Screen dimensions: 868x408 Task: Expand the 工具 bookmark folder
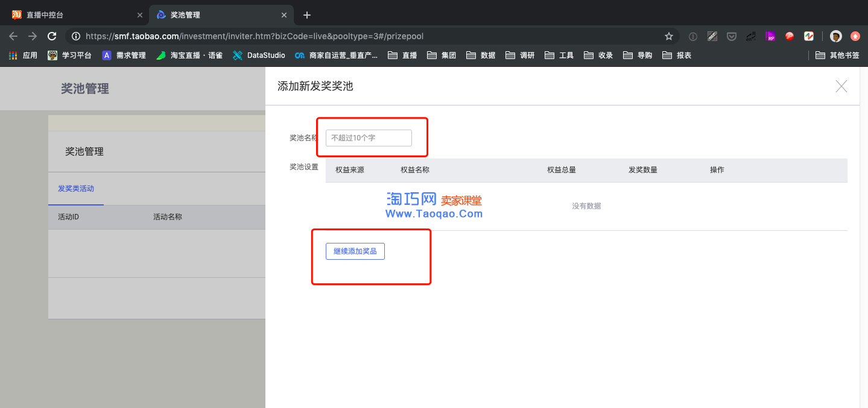pyautogui.click(x=559, y=55)
